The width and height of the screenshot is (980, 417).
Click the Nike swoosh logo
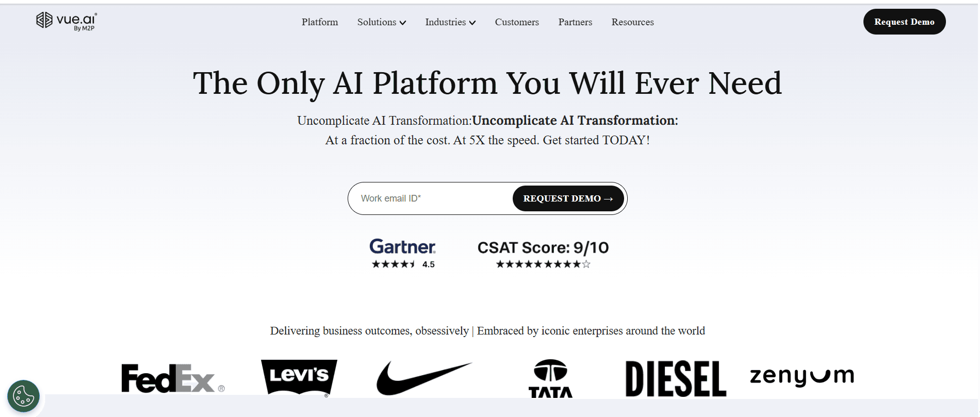(x=423, y=378)
